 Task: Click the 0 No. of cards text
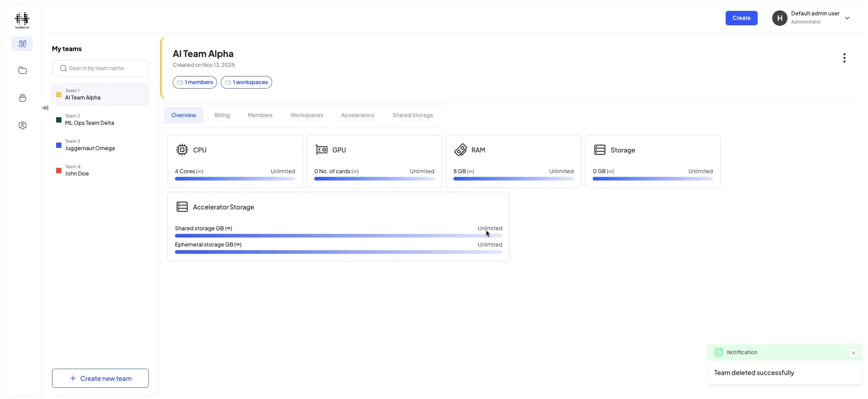(336, 171)
